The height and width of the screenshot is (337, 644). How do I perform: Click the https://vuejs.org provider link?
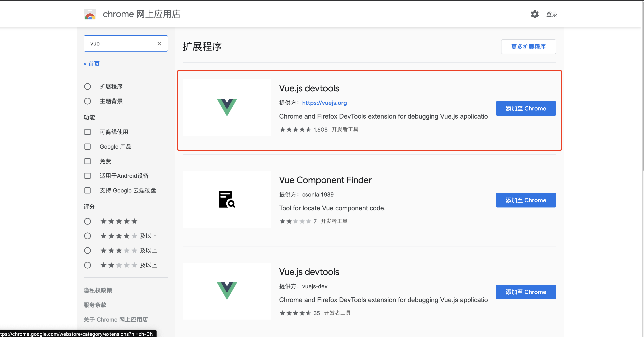click(325, 103)
